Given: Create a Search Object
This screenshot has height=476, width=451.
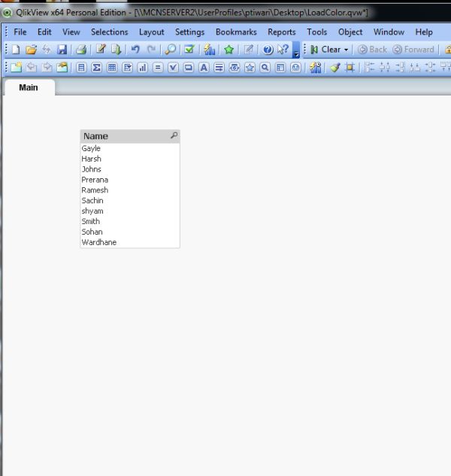Looking at the screenshot, I should coord(265,68).
